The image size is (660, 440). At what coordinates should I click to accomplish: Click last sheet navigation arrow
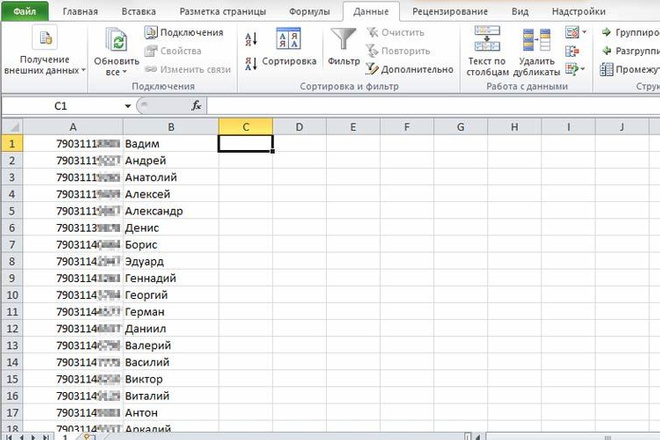click(46, 437)
